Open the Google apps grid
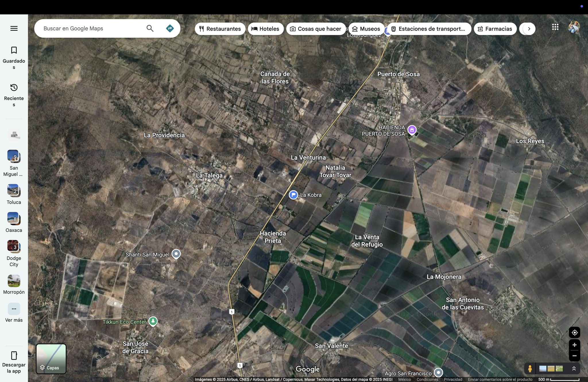 (x=555, y=27)
